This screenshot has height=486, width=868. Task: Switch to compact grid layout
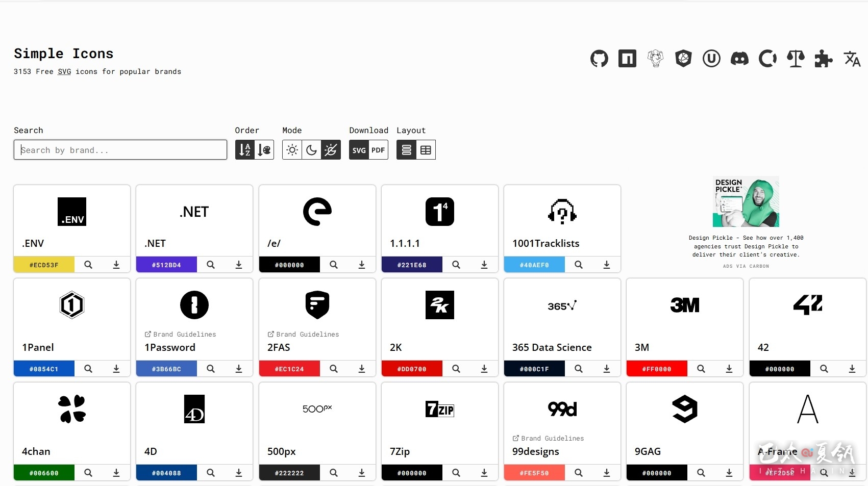point(426,150)
